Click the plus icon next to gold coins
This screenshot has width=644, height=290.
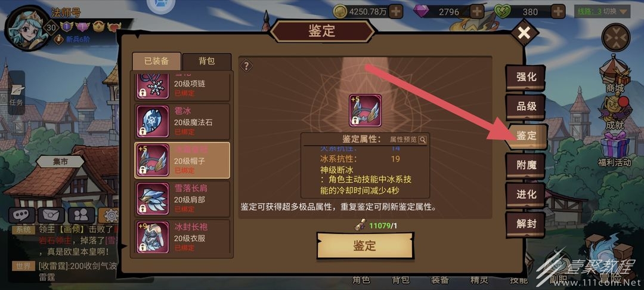click(x=396, y=11)
